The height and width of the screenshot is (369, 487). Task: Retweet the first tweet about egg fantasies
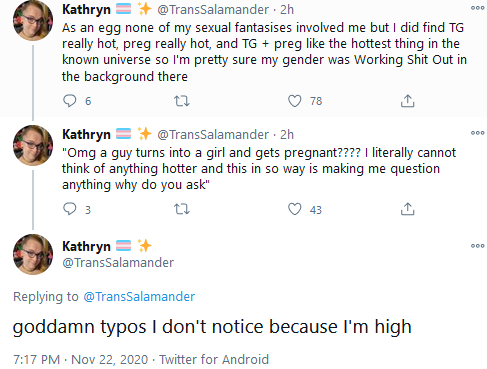pos(182,101)
